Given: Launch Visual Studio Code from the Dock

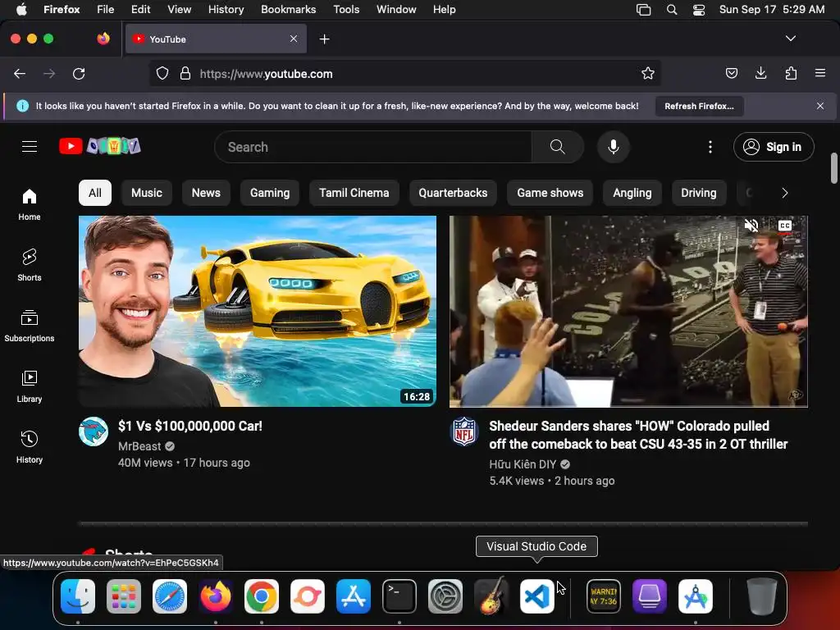Looking at the screenshot, I should [536, 596].
